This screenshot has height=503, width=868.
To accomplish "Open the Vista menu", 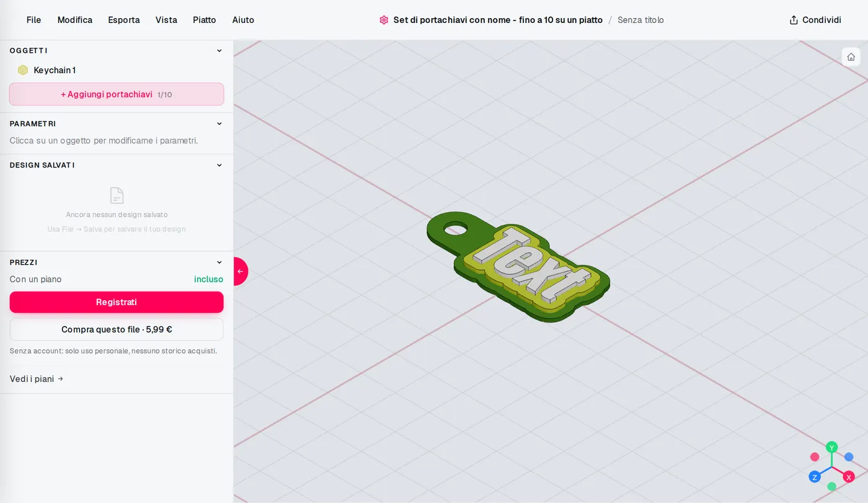I will [166, 20].
